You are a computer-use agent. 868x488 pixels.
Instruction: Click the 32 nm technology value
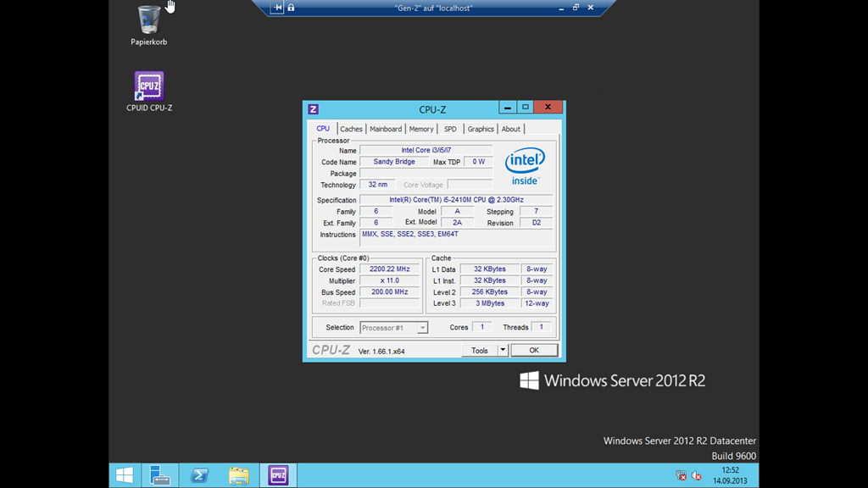coord(377,185)
